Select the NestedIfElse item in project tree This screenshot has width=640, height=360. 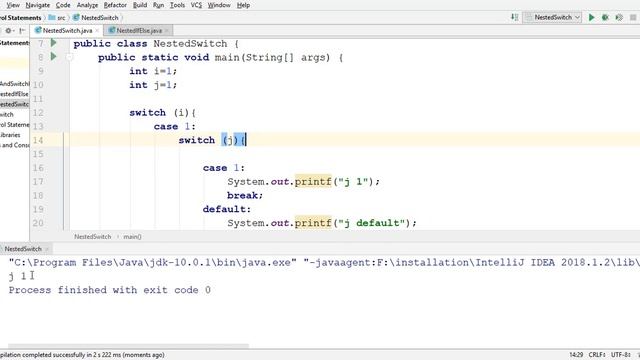coord(15,94)
